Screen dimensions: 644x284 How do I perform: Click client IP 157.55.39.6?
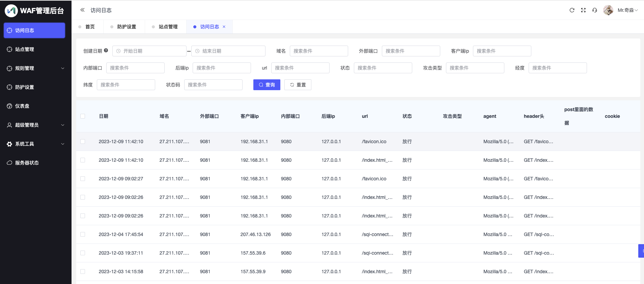tap(253, 253)
